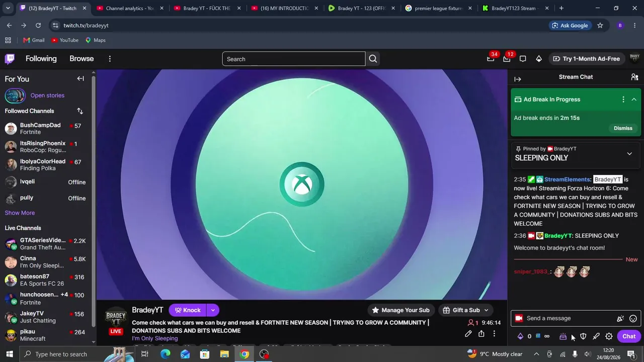This screenshot has height=362, width=644.
Task: Click the Send a message chat box
Action: point(576,318)
